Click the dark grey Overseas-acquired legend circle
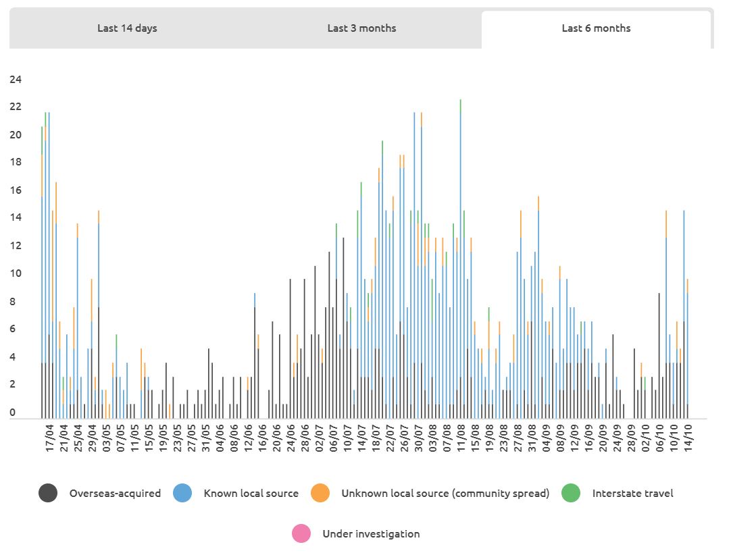 point(48,494)
